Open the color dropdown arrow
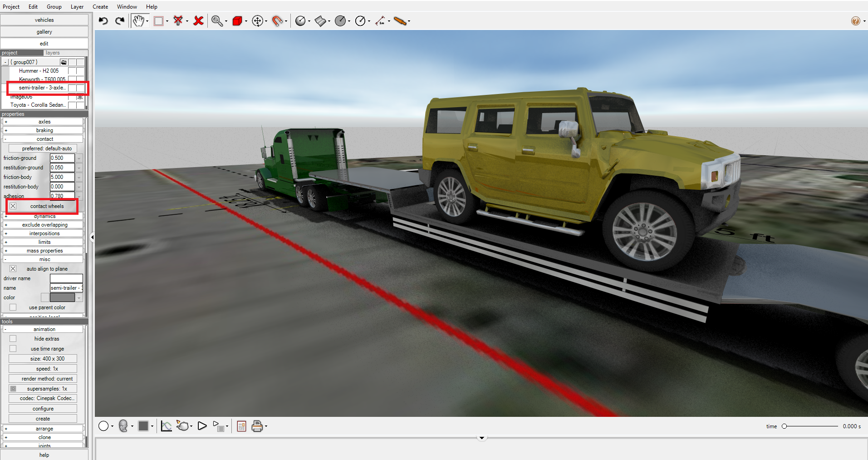868x460 pixels. pyautogui.click(x=79, y=297)
